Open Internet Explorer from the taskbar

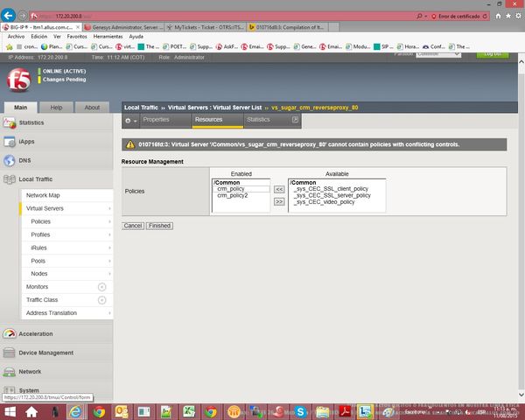pos(75,411)
